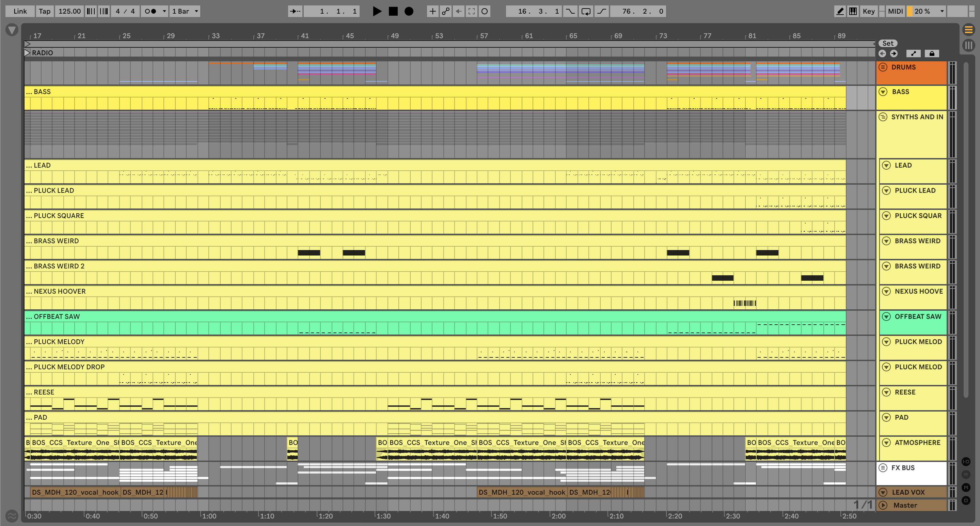Toggle the metronome button
The image size is (980, 526).
click(151, 11)
